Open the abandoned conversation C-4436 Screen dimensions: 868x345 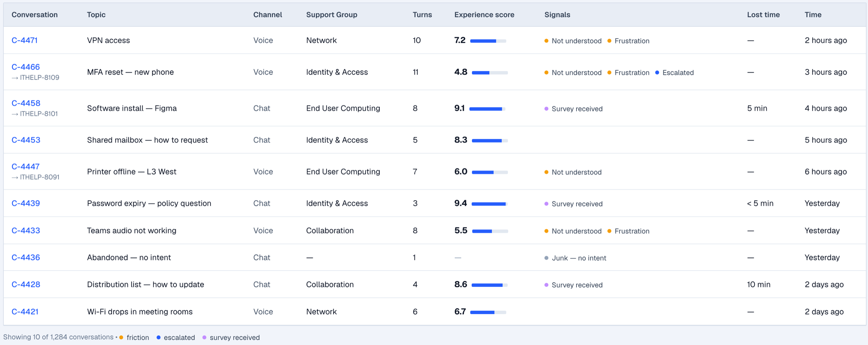pyautogui.click(x=26, y=258)
